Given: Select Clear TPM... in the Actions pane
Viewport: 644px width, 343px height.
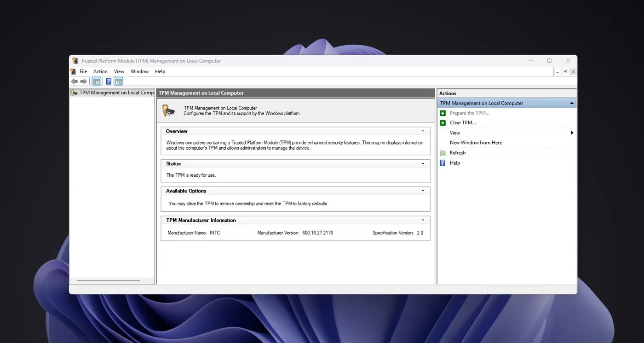Looking at the screenshot, I should tap(463, 123).
